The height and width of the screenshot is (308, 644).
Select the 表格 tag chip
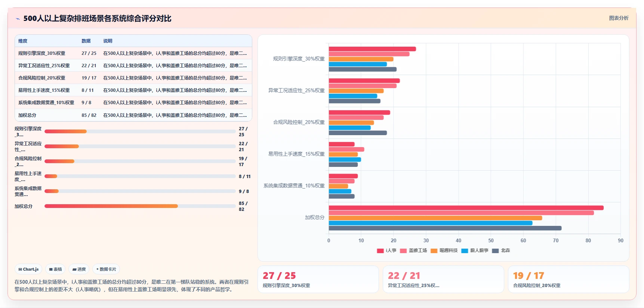tap(55, 269)
